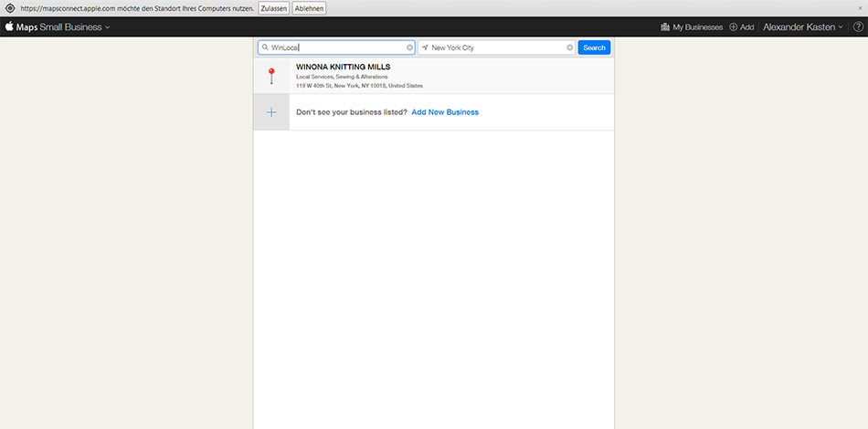868x429 pixels.
Task: Expand the Alexander Kasten account menu
Action: tap(803, 26)
